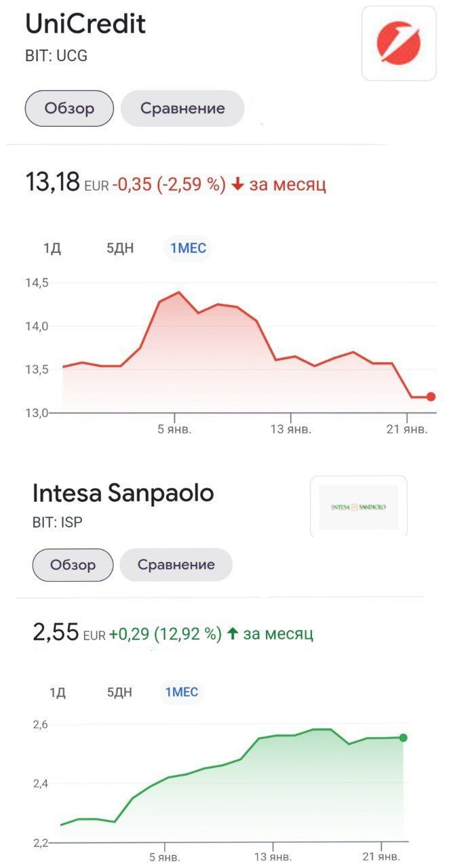
Task: Open Сравнение for UniCredit
Action: 182,107
